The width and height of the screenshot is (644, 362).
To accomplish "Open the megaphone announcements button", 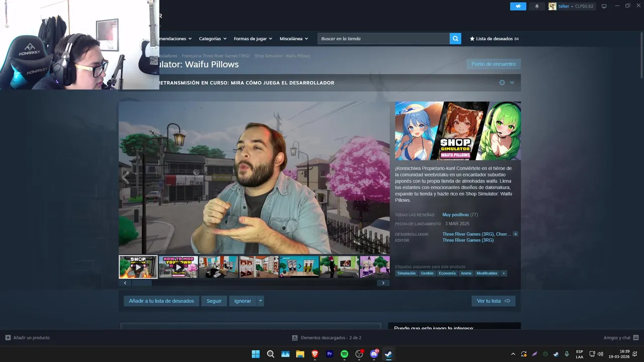I will coord(518,7).
